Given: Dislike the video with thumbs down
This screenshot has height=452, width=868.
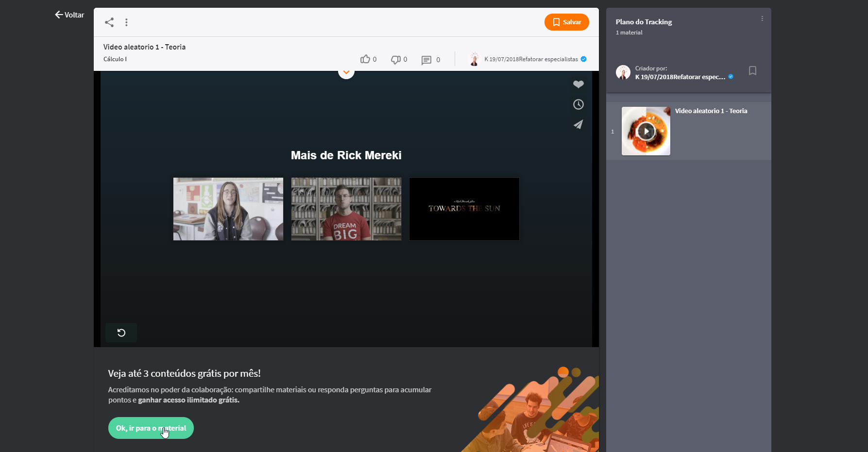Looking at the screenshot, I should tap(396, 59).
